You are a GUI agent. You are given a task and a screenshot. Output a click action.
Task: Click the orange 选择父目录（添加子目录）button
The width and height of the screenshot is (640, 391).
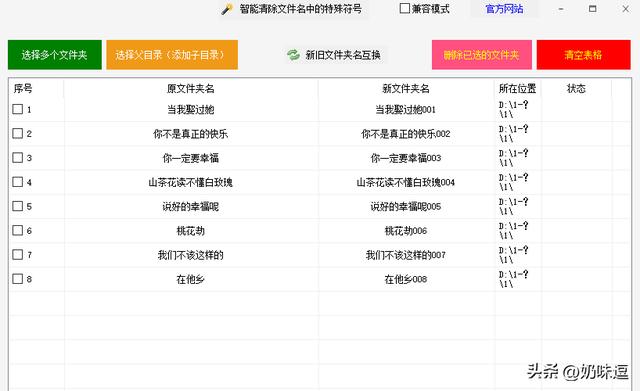click(172, 55)
